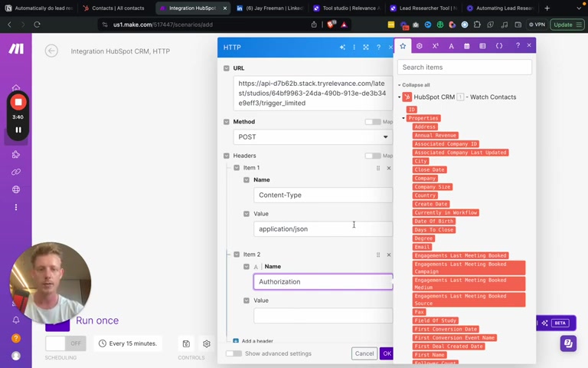Open the orange help question icon
The image size is (588, 368).
[x=16, y=338]
